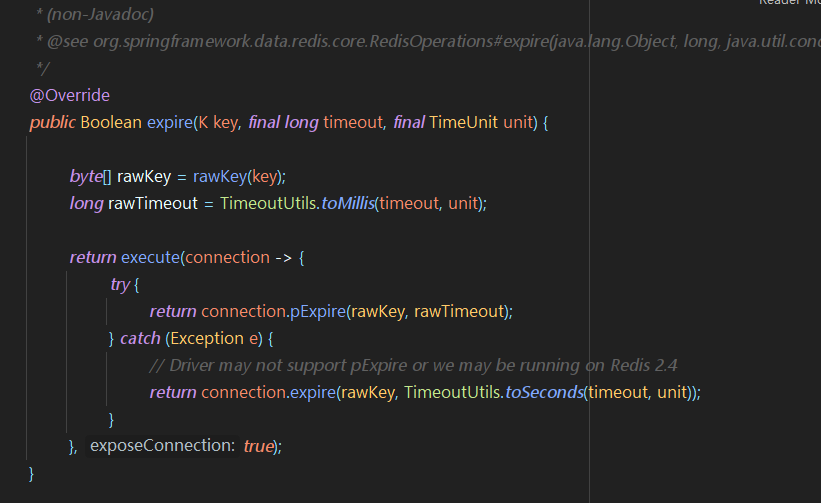821x503 pixels.
Task: Click the Boolean return type
Action: [x=111, y=122]
